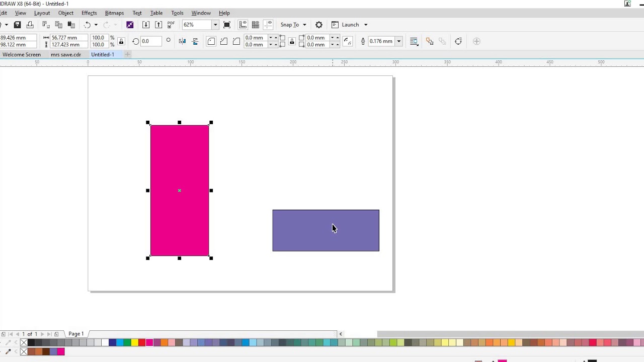The height and width of the screenshot is (362, 644).
Task: Open the Bitmaps menu
Action: 114,13
